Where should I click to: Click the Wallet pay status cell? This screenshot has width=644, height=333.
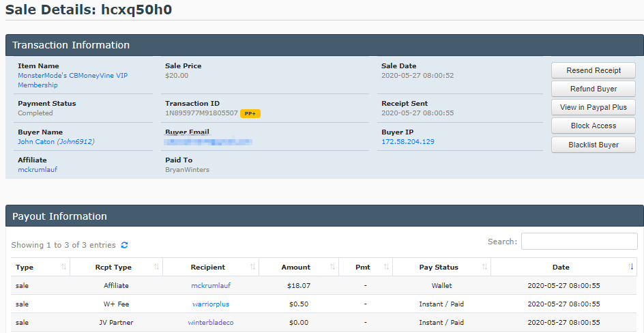441,285
